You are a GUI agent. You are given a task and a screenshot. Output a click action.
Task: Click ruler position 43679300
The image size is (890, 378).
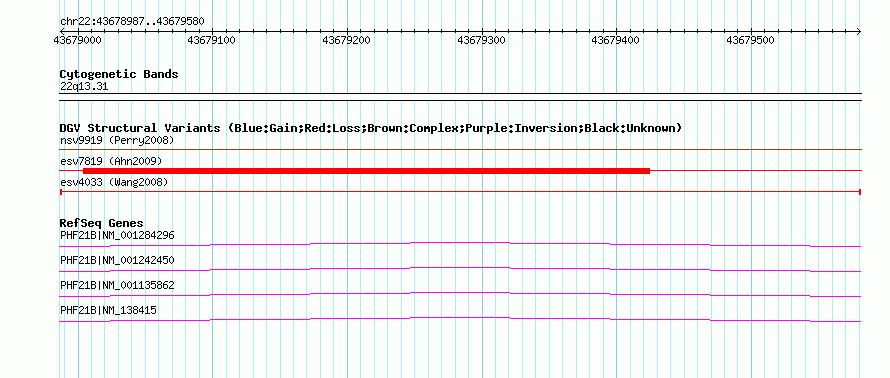[481, 40]
